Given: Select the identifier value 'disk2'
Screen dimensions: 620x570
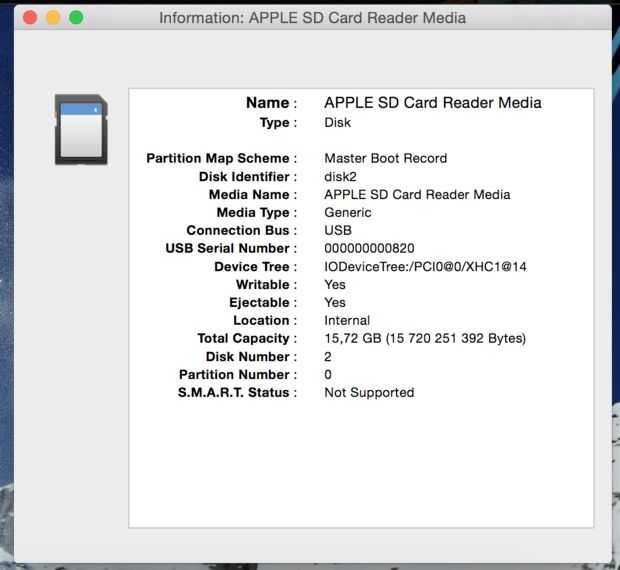Looking at the screenshot, I should point(340,177).
